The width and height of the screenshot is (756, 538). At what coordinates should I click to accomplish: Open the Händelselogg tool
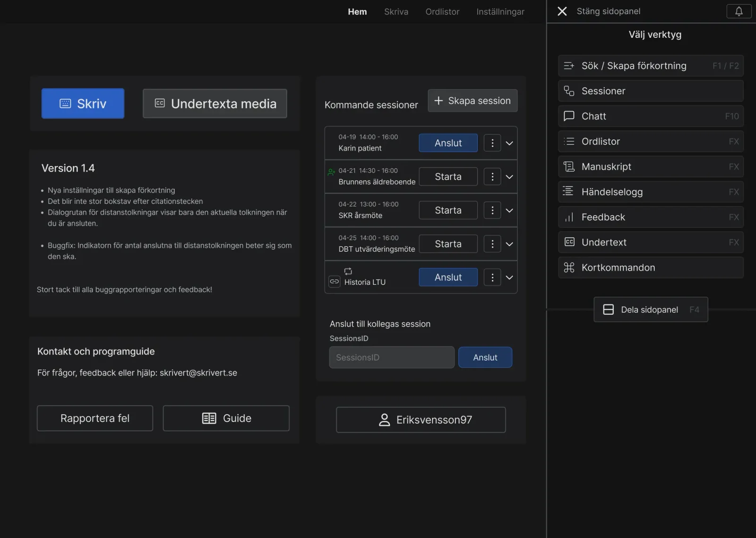[x=650, y=192]
